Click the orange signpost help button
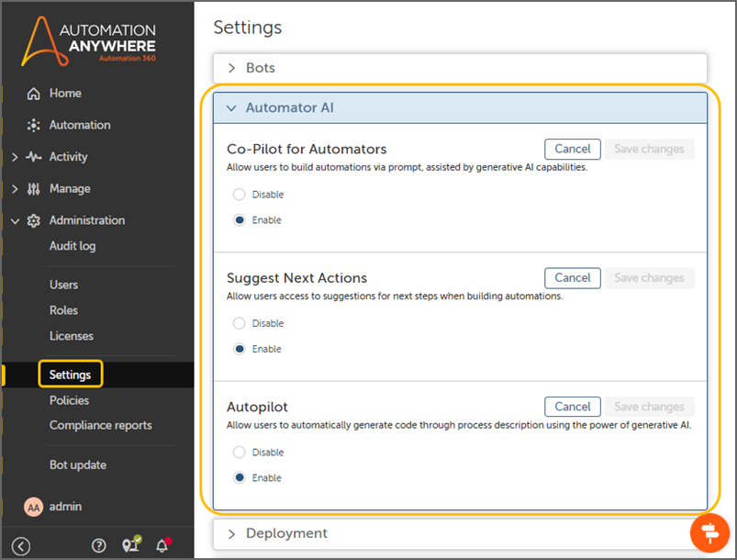Viewport: 737px width, 560px height. 709,532
